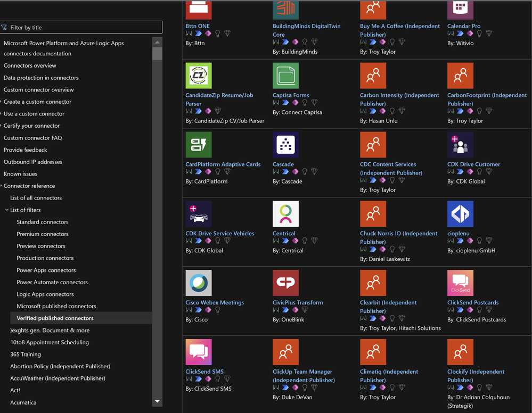Select the Carbon Intensity connector icon
The width and height of the screenshot is (532, 413).
click(373, 76)
